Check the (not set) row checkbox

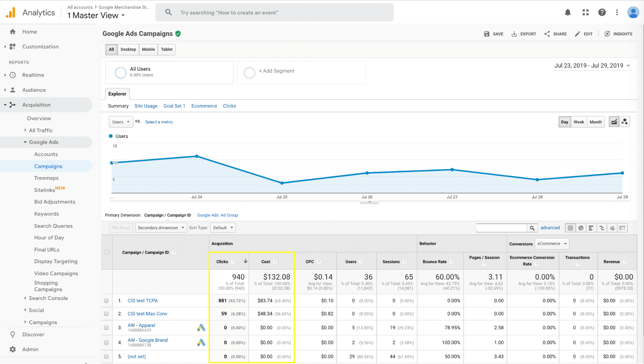(106, 357)
